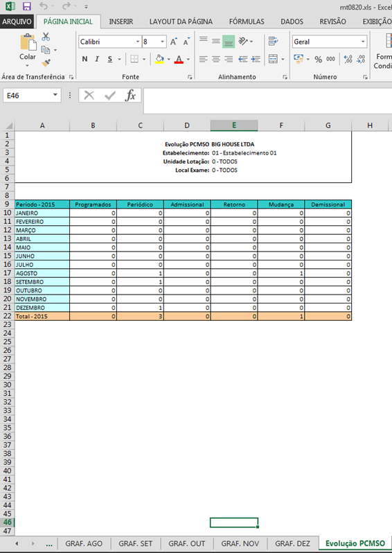Expand the font size dropdown
This screenshot has width=392, height=553.
(162, 42)
